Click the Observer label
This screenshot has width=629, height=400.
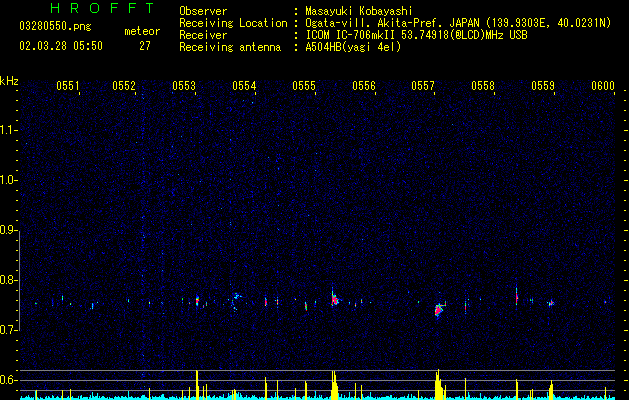point(203,11)
